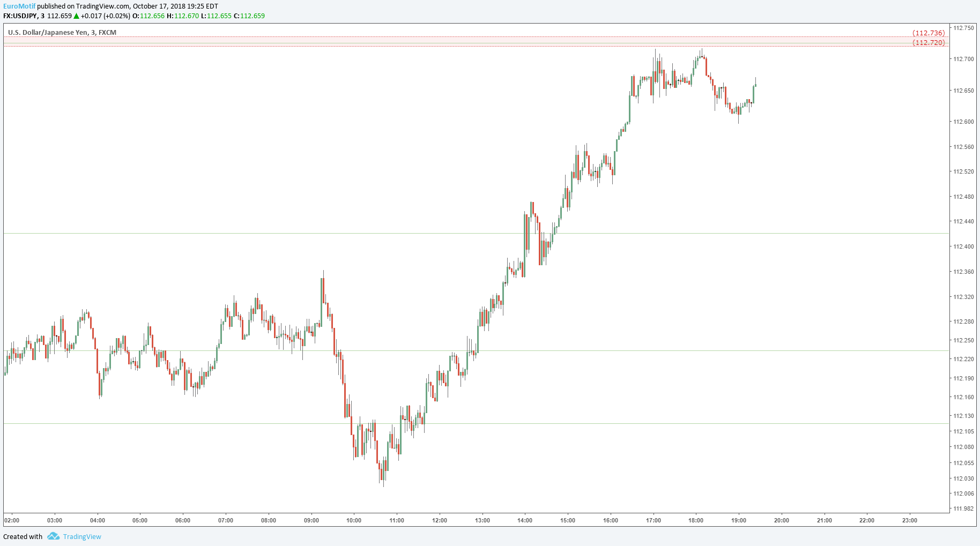Image resolution: width=980 pixels, height=546 pixels.
Task: Click the 112.440 price axis label
Action: 963,221
